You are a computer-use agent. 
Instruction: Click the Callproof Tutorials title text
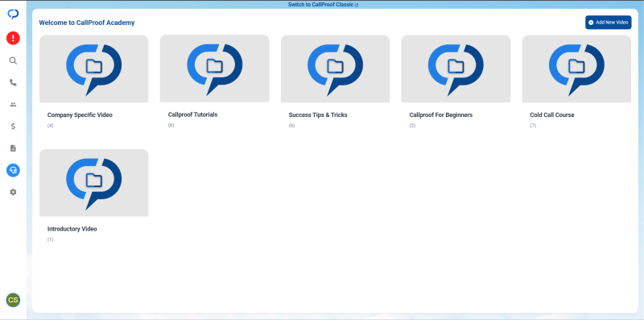tap(192, 114)
